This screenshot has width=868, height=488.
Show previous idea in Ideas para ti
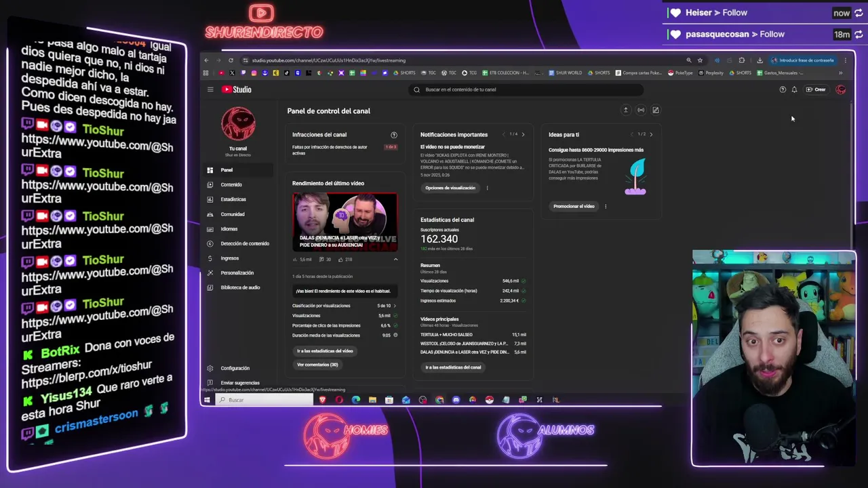coord(632,134)
